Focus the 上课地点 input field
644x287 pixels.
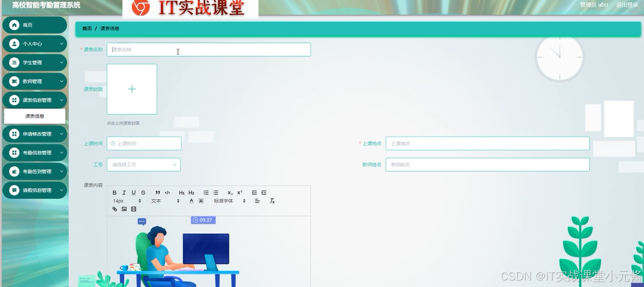click(488, 143)
